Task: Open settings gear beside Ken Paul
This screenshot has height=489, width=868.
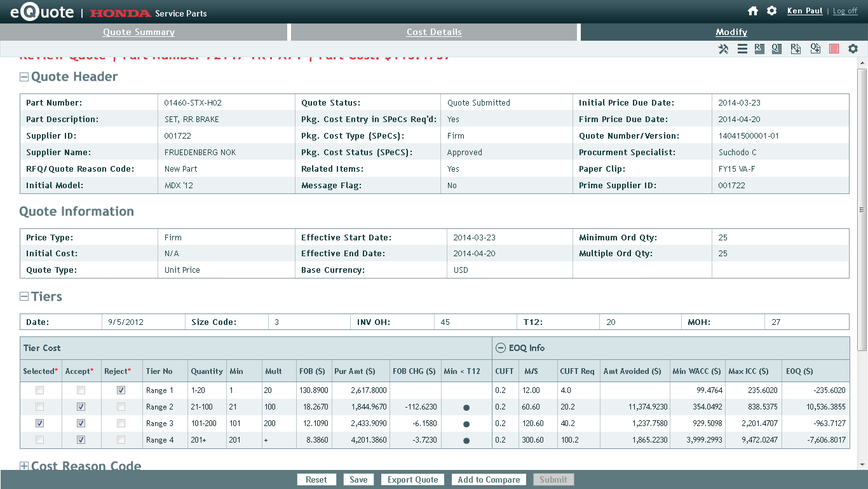Action: pyautogui.click(x=771, y=11)
